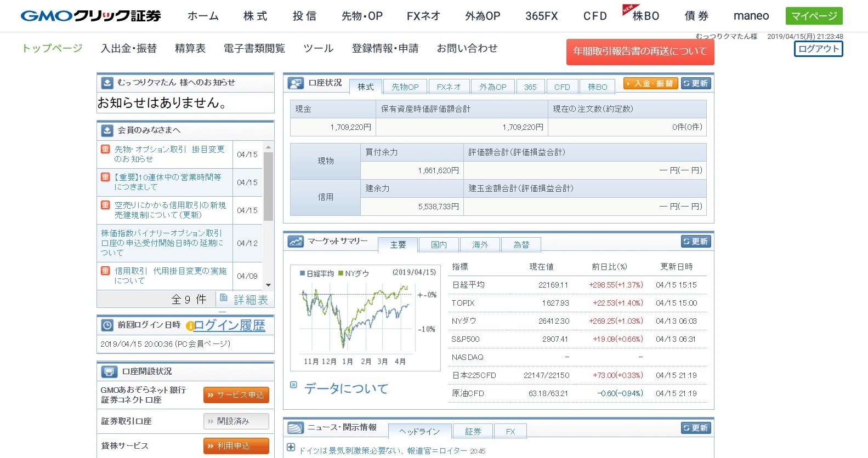The image size is (868, 458).
Task: Switch to the 先物OP account tab
Action: point(405,87)
